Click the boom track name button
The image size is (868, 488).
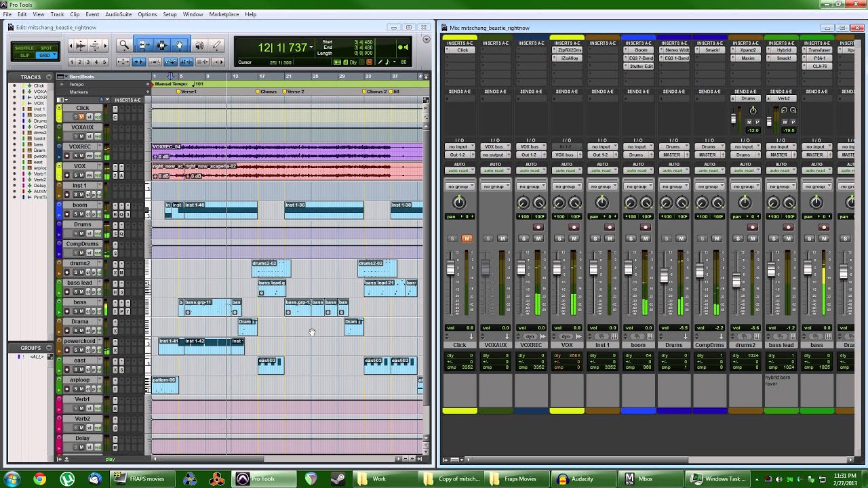point(81,205)
